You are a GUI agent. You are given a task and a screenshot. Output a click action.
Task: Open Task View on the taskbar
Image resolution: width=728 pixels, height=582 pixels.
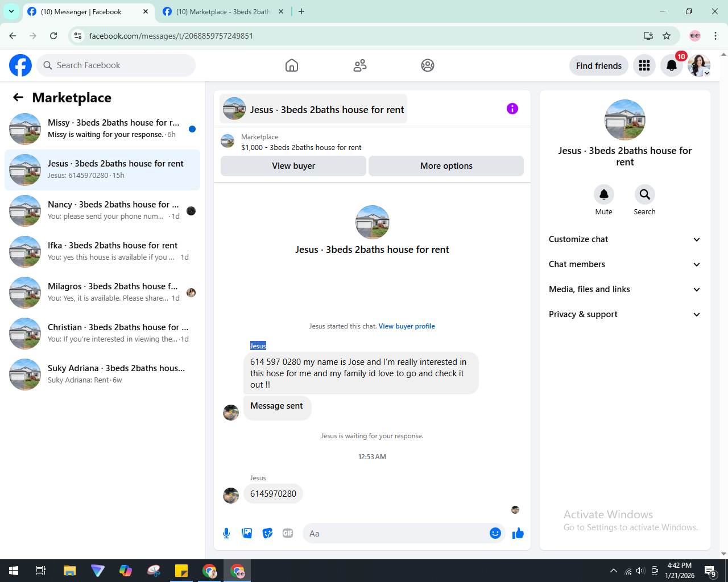click(x=41, y=571)
